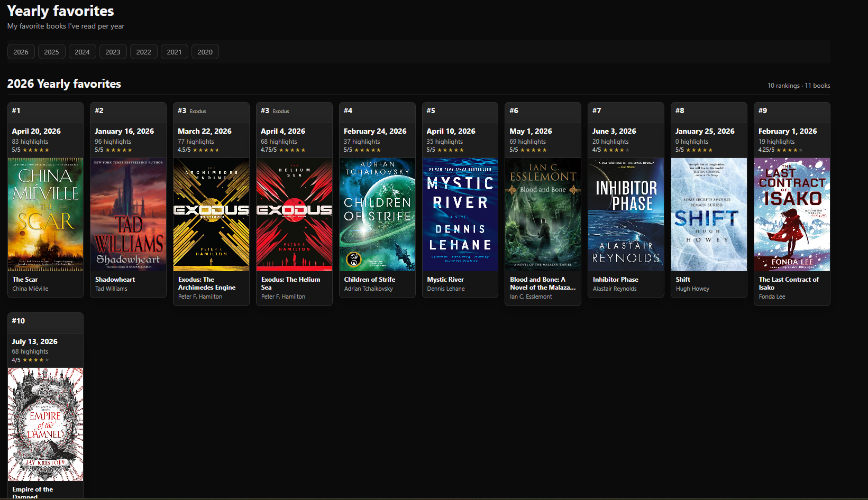Screen dimensions: 868x500
Task: Click the title text 'Empire of the Damned'
Action: tap(33, 493)
